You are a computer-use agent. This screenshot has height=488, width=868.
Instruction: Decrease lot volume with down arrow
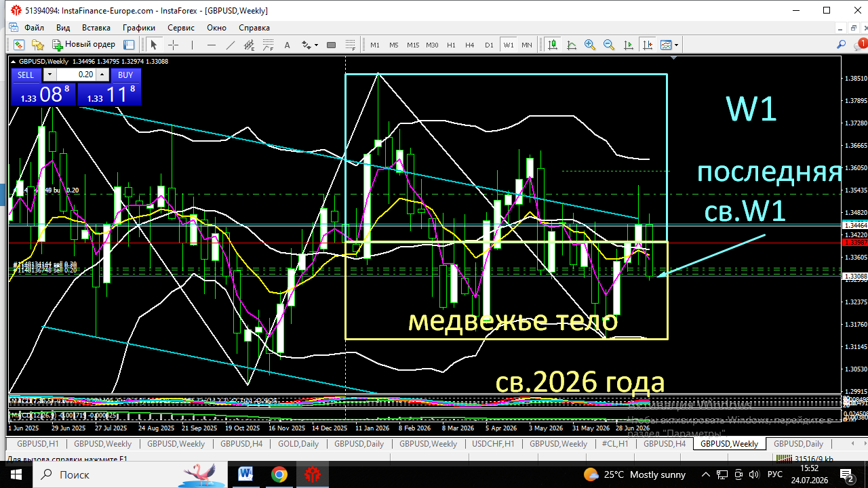50,75
